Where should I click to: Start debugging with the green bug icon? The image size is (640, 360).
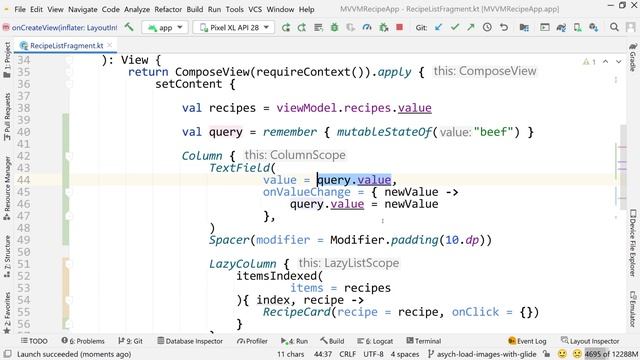point(335,27)
